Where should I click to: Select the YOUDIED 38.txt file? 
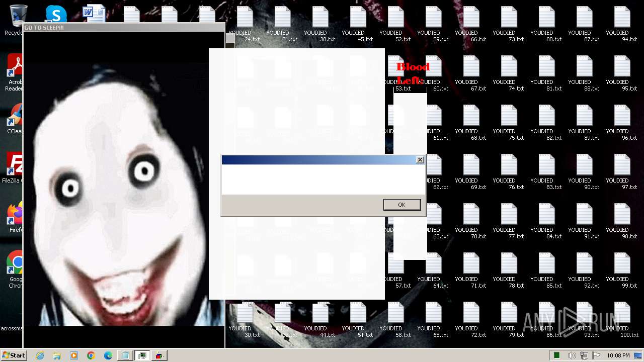click(x=320, y=24)
